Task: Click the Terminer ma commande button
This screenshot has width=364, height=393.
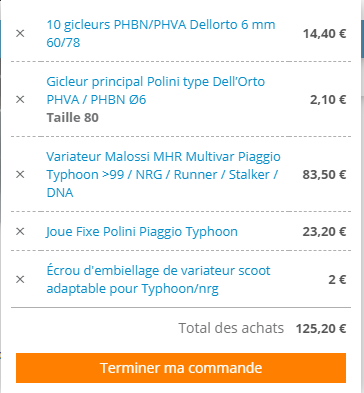Action: pos(181,368)
